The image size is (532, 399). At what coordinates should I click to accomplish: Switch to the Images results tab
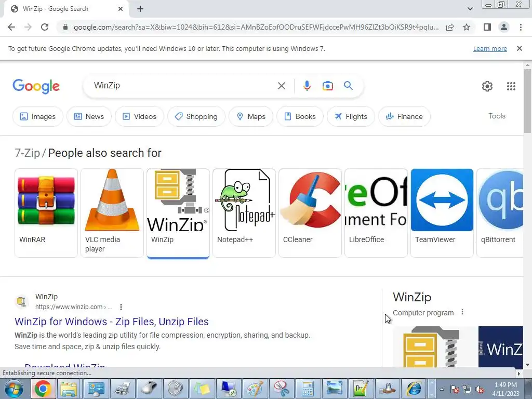(37, 116)
